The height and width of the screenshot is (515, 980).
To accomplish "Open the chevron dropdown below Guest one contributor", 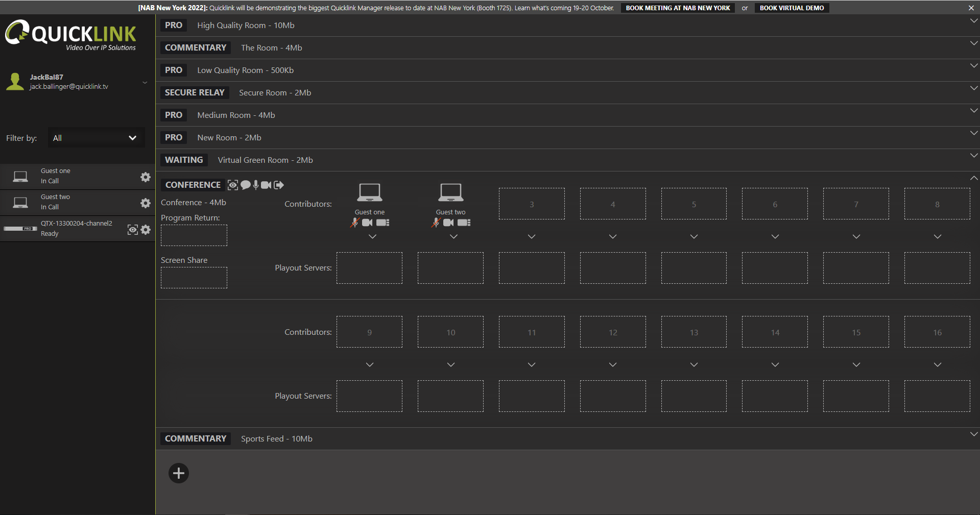I will point(372,237).
